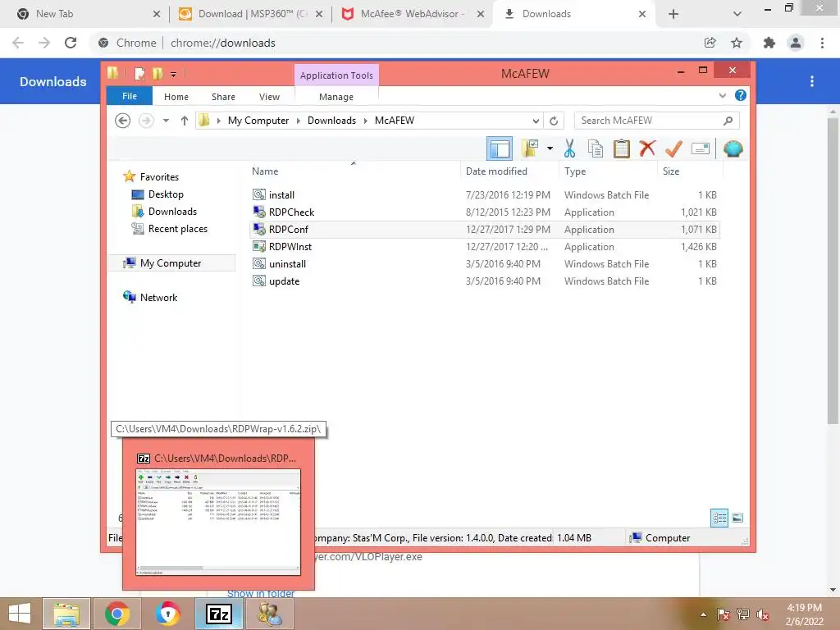Click the Copy pages icon
Viewport: 840px width, 630px height.
596,148
